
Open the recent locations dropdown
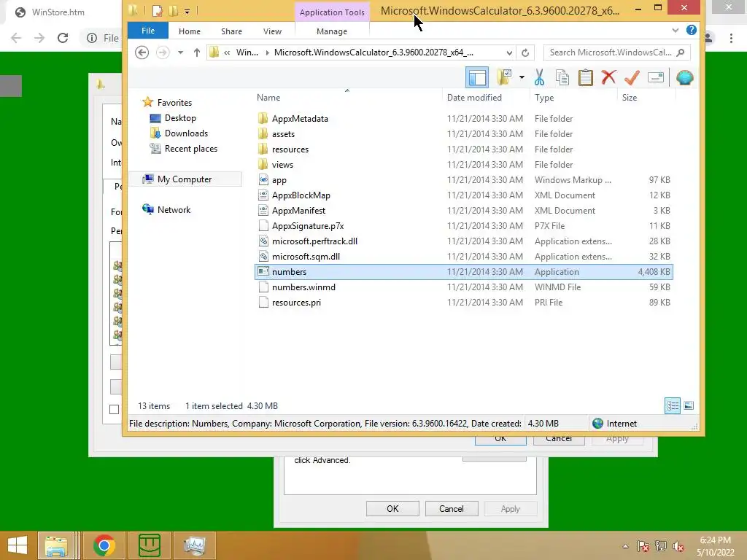pyautogui.click(x=181, y=52)
